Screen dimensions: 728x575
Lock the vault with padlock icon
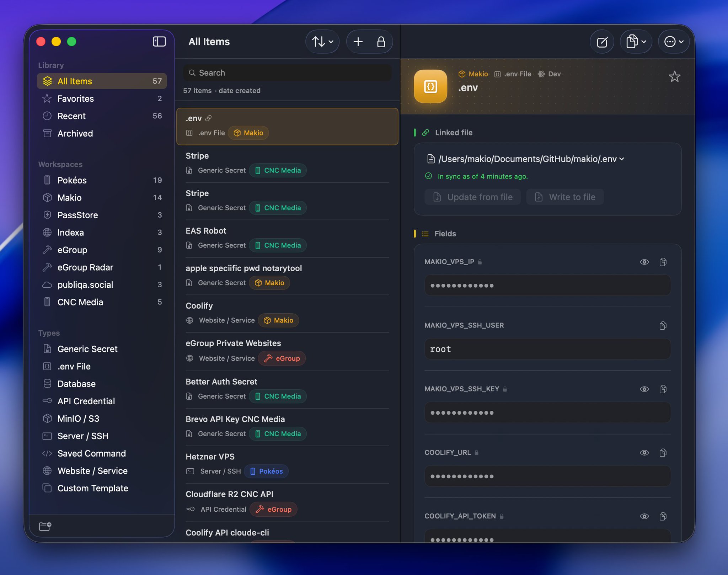[x=381, y=42]
